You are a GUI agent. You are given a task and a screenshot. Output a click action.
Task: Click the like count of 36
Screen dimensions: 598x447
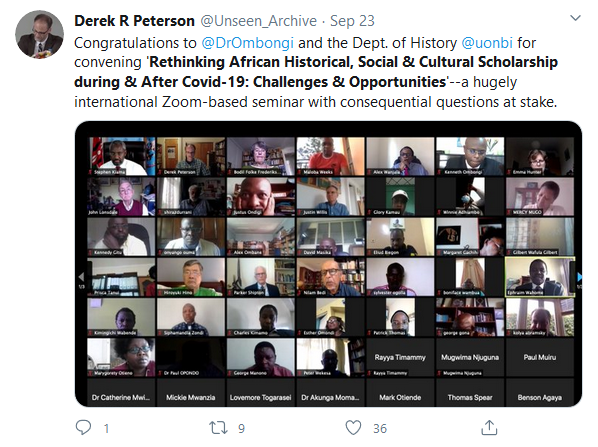[x=380, y=428]
